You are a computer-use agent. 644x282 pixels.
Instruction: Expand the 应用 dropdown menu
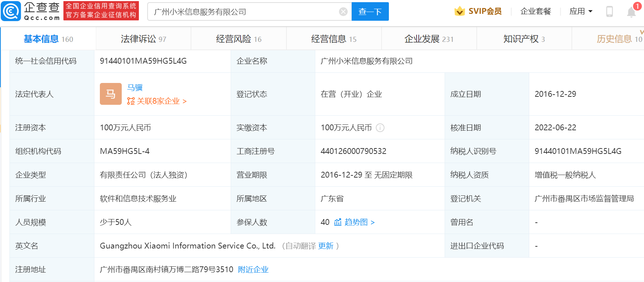(x=581, y=11)
